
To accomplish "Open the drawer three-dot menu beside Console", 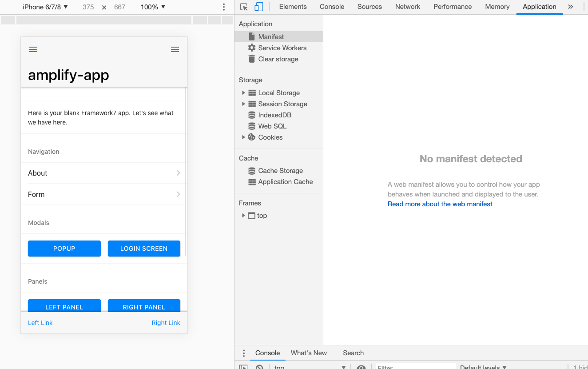I will 243,353.
